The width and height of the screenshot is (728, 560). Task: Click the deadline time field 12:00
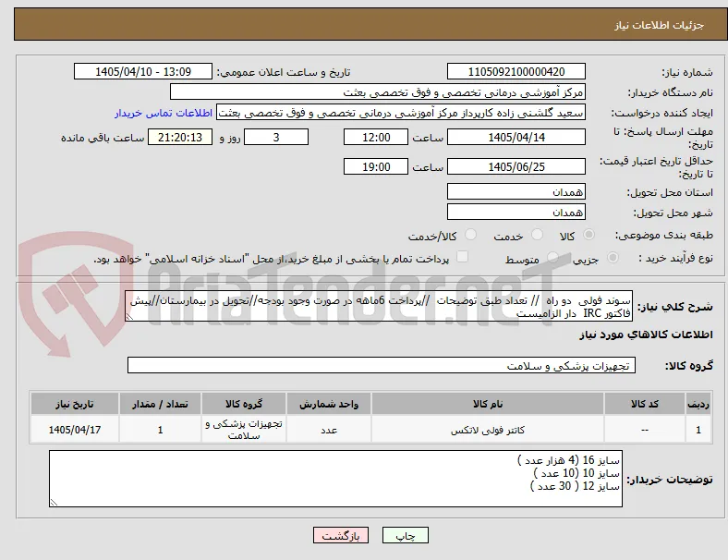click(x=376, y=137)
